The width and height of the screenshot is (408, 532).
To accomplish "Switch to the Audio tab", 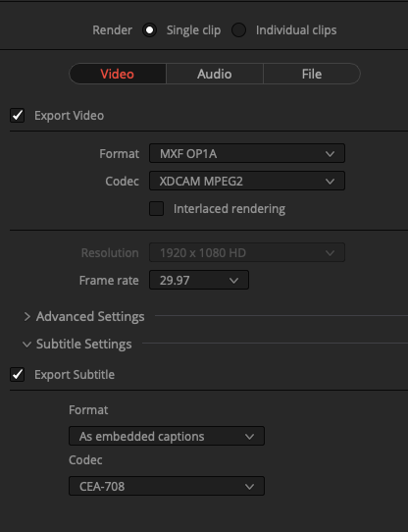I will coord(215,74).
